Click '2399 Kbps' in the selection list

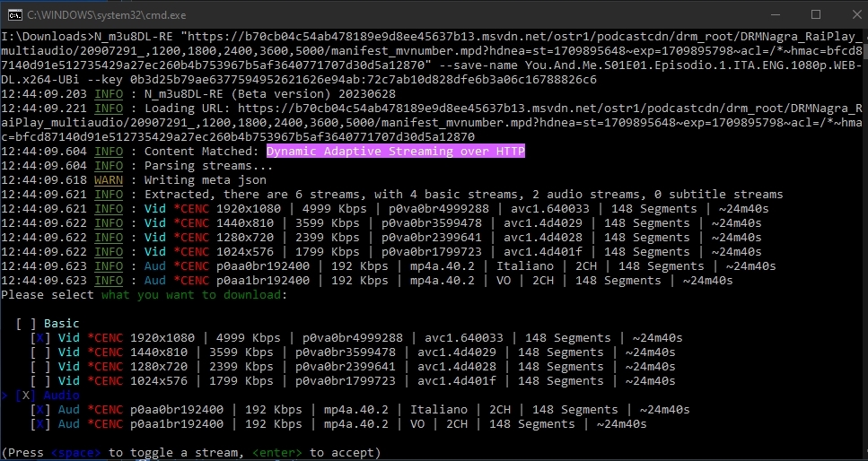(241, 366)
